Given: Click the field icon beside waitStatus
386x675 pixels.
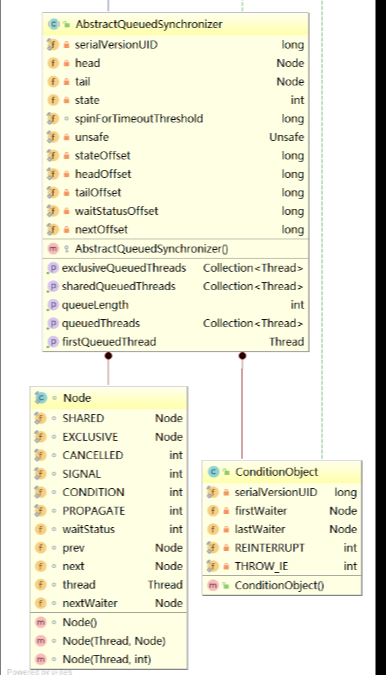Looking at the screenshot, I should click(x=40, y=529).
